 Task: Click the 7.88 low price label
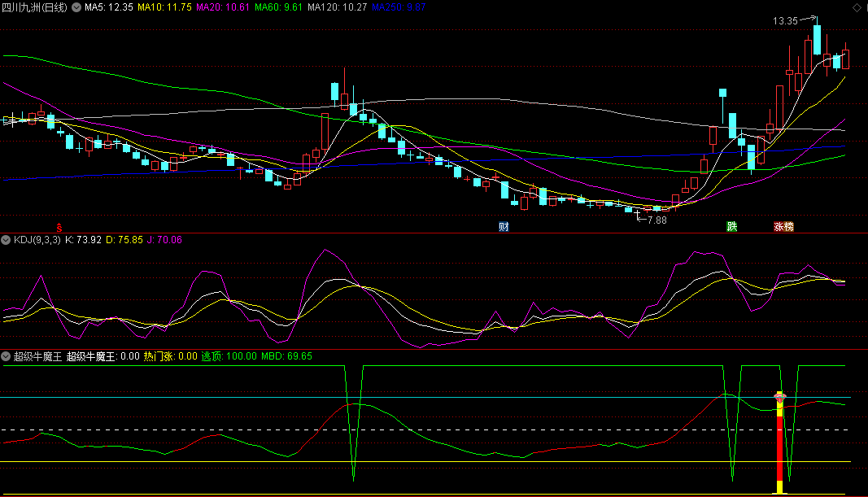[656, 220]
